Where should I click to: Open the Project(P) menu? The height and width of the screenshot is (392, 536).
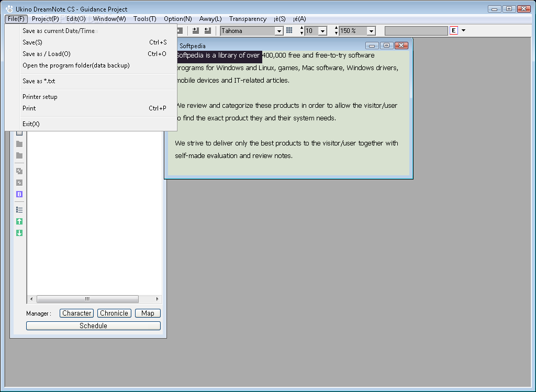pyautogui.click(x=46, y=19)
